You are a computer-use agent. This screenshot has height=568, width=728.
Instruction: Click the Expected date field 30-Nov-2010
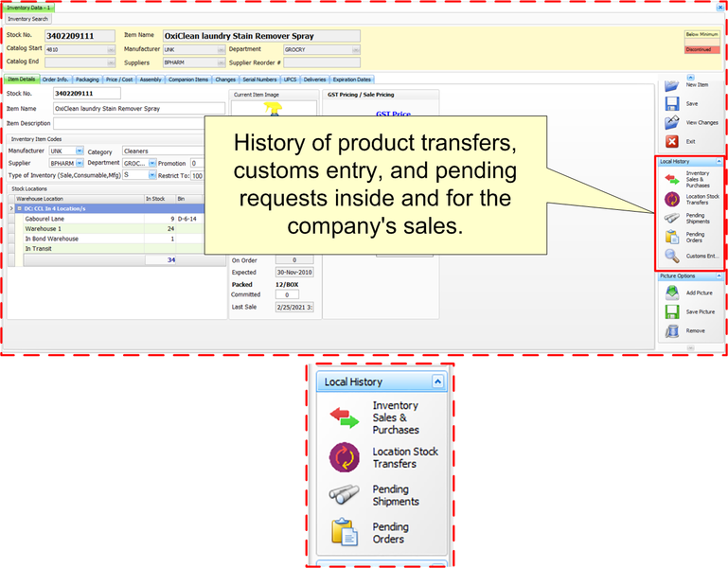pos(294,272)
